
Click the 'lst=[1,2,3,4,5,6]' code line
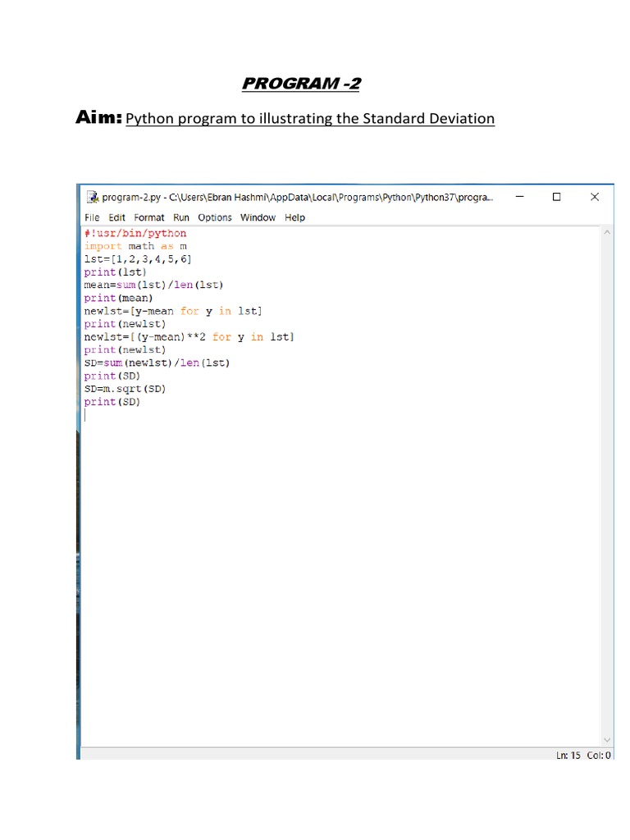[138, 259]
